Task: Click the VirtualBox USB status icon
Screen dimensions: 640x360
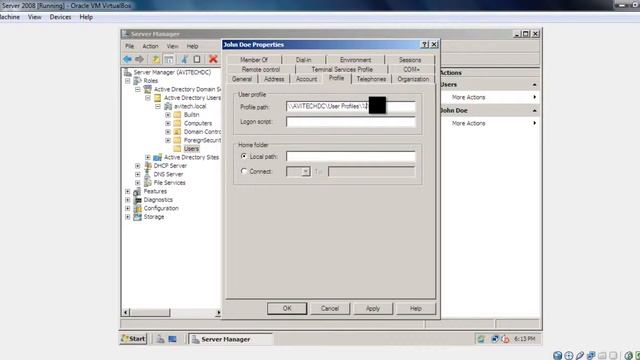Action: pyautogui.click(x=580, y=356)
